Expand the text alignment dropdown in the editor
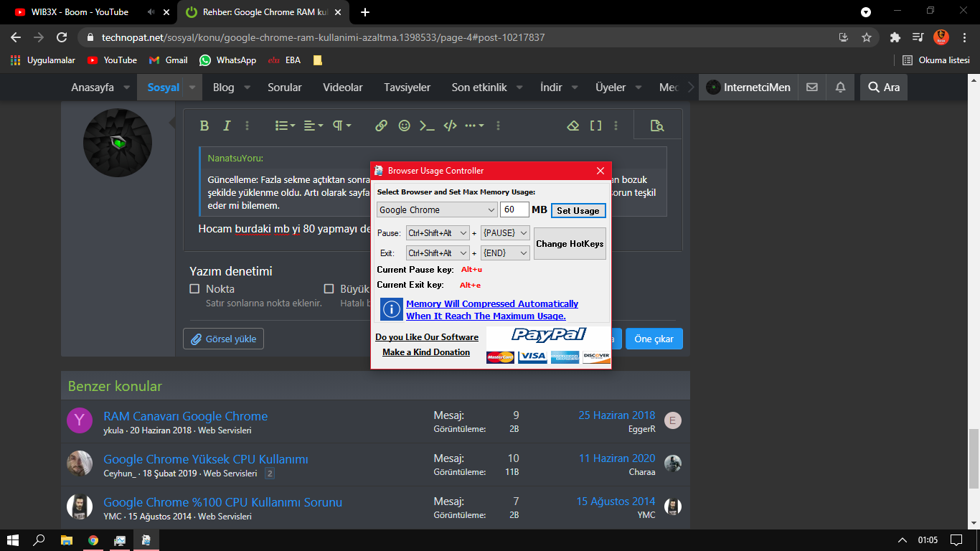Screen dimensions: 980x551 (x=314, y=126)
